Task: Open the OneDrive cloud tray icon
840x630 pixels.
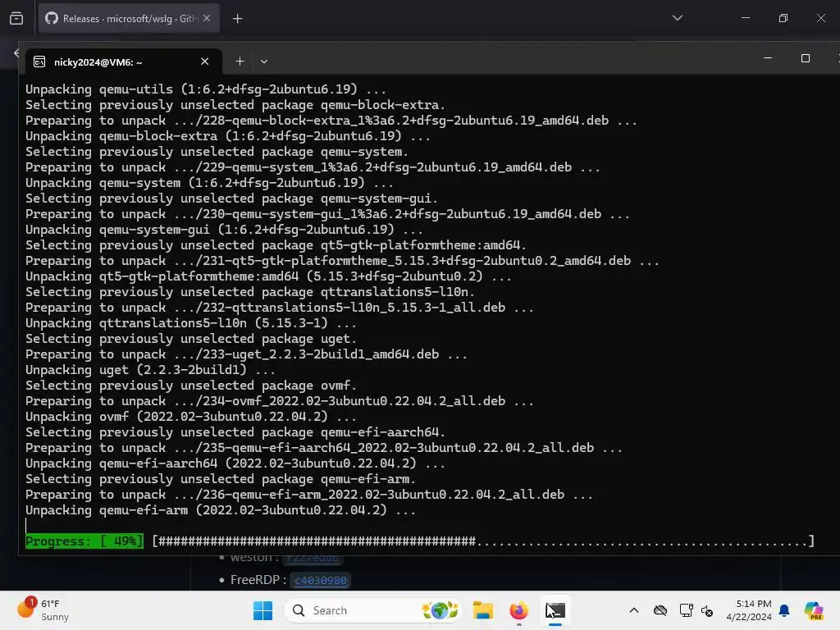Action: click(660, 610)
